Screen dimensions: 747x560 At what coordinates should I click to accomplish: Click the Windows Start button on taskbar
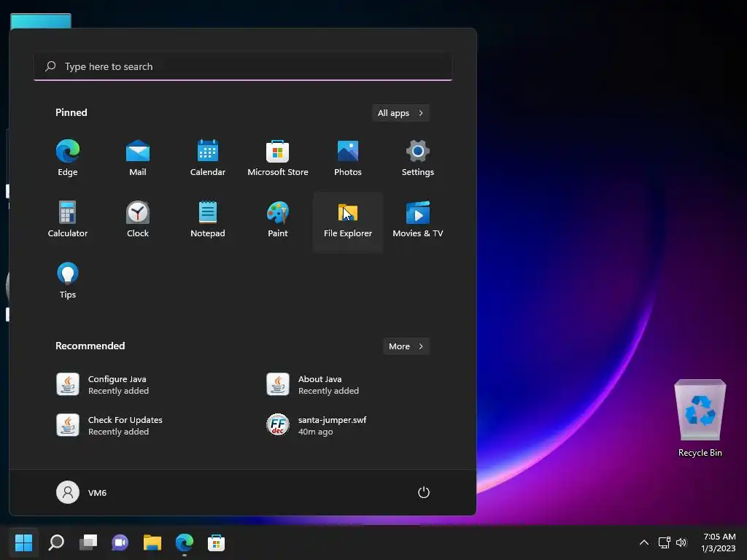24,542
